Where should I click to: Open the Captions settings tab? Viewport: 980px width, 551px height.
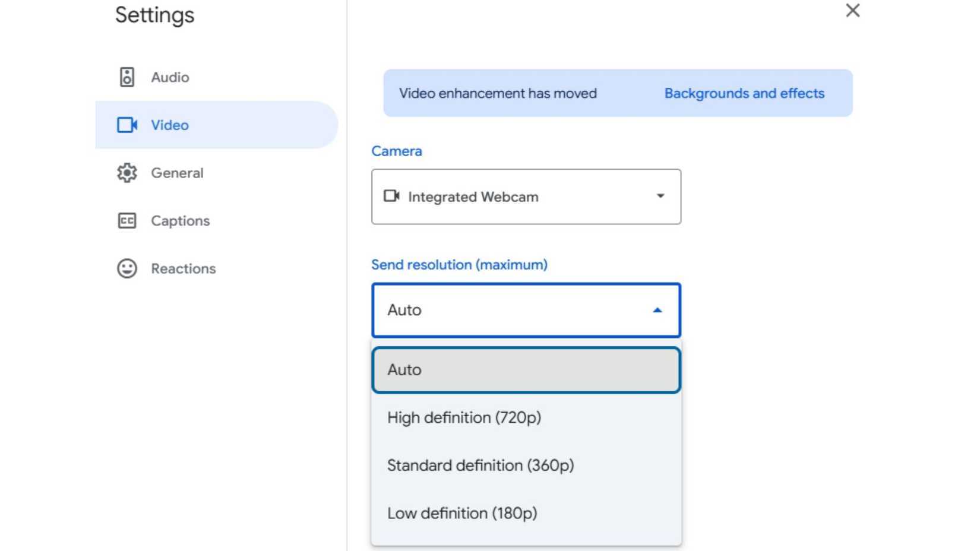pyautogui.click(x=217, y=221)
